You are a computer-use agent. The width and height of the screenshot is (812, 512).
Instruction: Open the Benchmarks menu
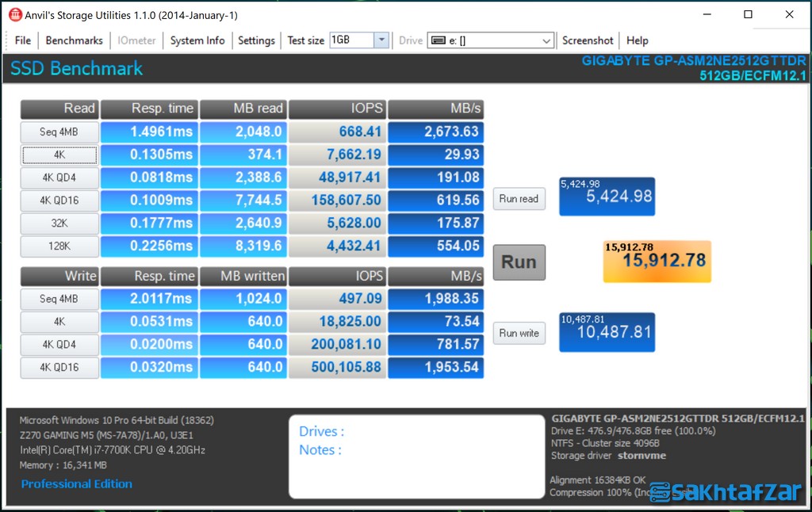tap(74, 40)
